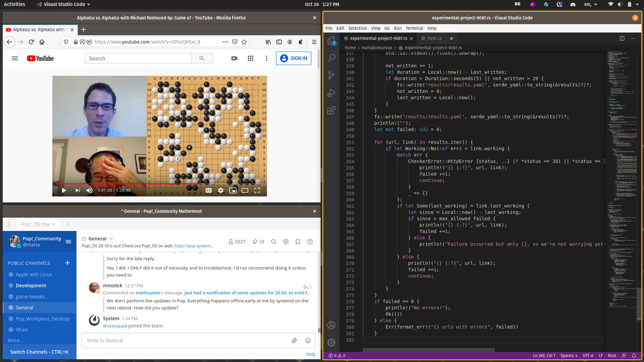Attach a file to the Mattermost message

(x=295, y=341)
